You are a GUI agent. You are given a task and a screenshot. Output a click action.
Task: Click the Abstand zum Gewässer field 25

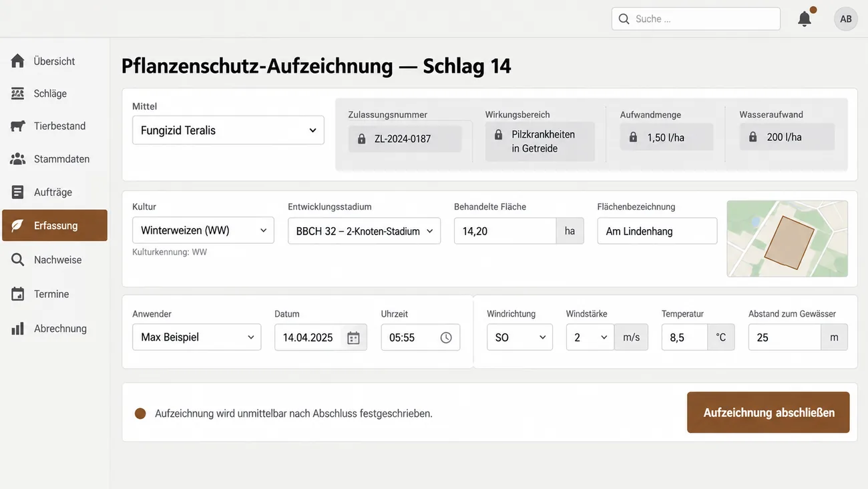tap(785, 337)
